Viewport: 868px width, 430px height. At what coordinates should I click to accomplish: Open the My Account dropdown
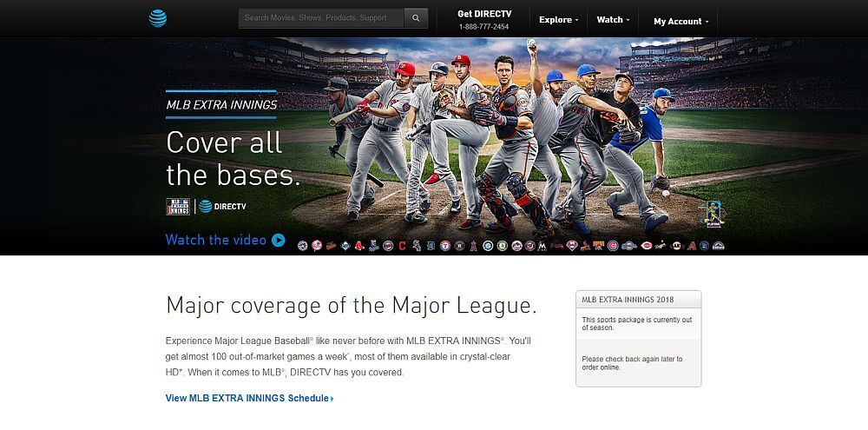(x=681, y=22)
